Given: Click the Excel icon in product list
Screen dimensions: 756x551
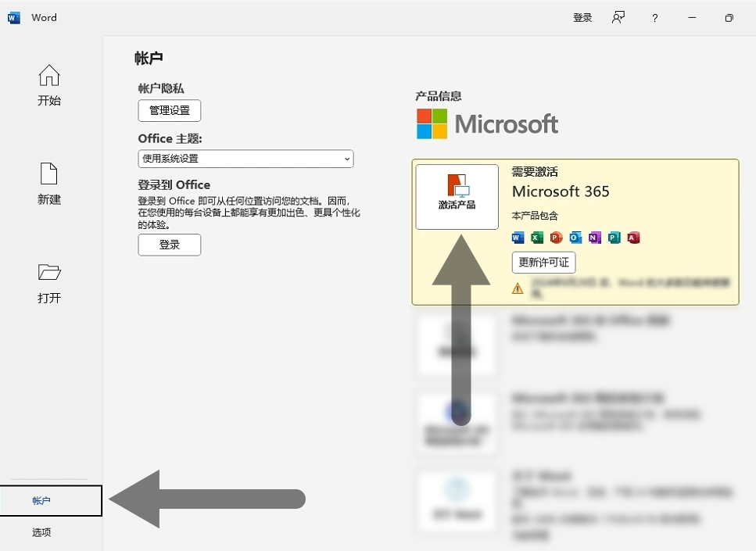Looking at the screenshot, I should 537,238.
